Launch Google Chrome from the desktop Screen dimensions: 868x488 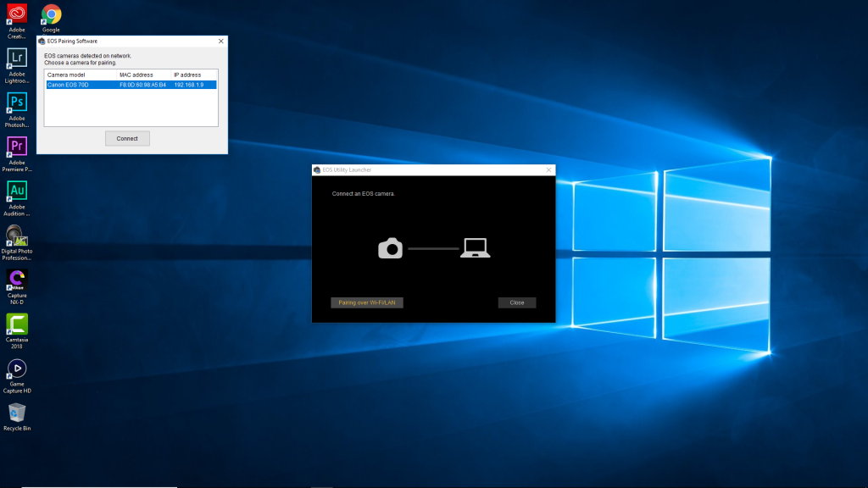coord(51,14)
